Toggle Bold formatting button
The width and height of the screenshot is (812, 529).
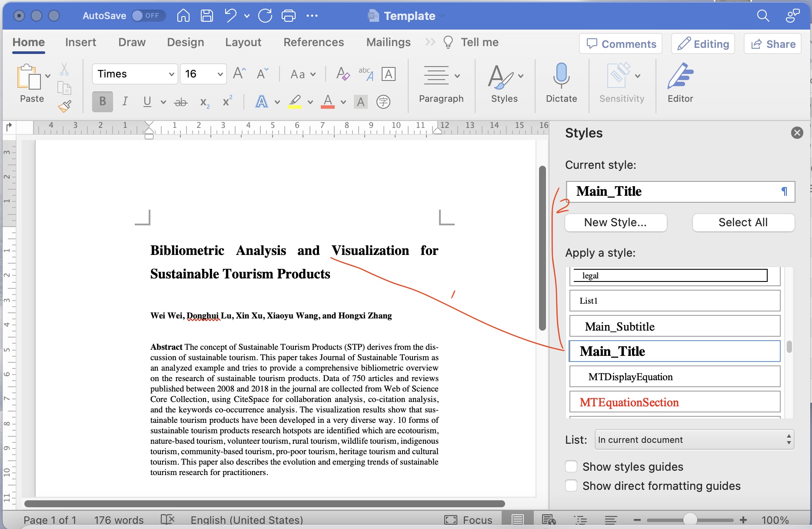[x=103, y=102]
